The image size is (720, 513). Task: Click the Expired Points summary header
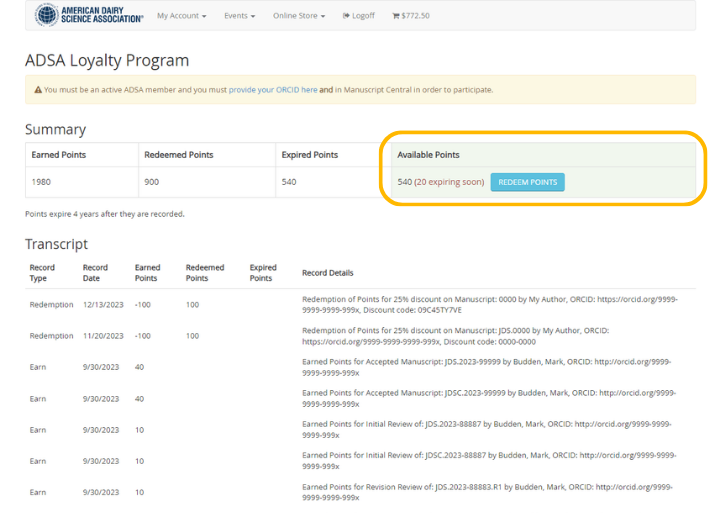click(x=309, y=155)
